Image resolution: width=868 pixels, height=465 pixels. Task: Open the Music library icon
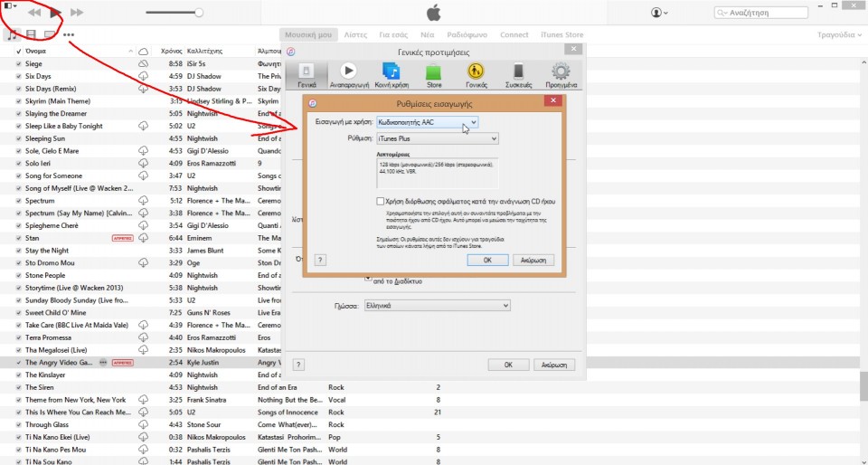[x=12, y=35]
